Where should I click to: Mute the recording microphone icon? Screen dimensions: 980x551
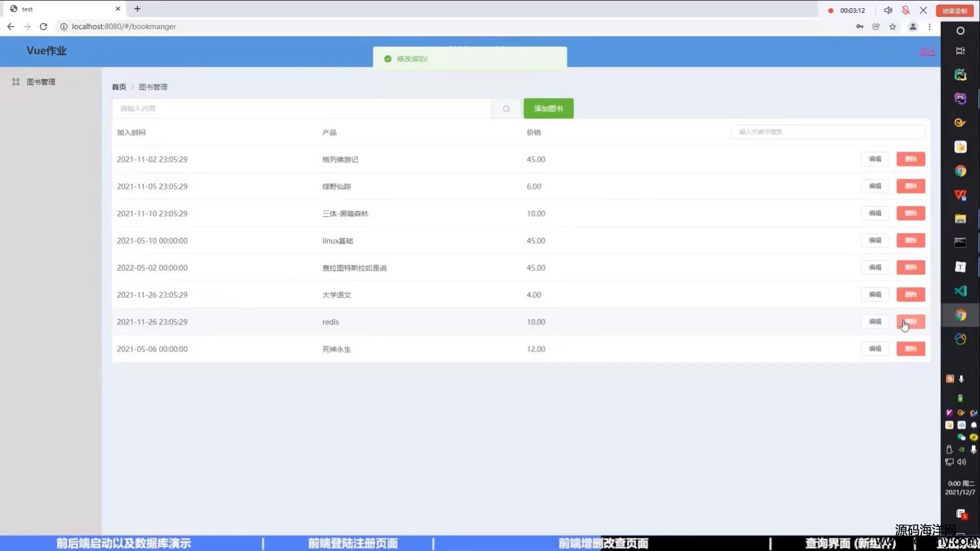905,10
